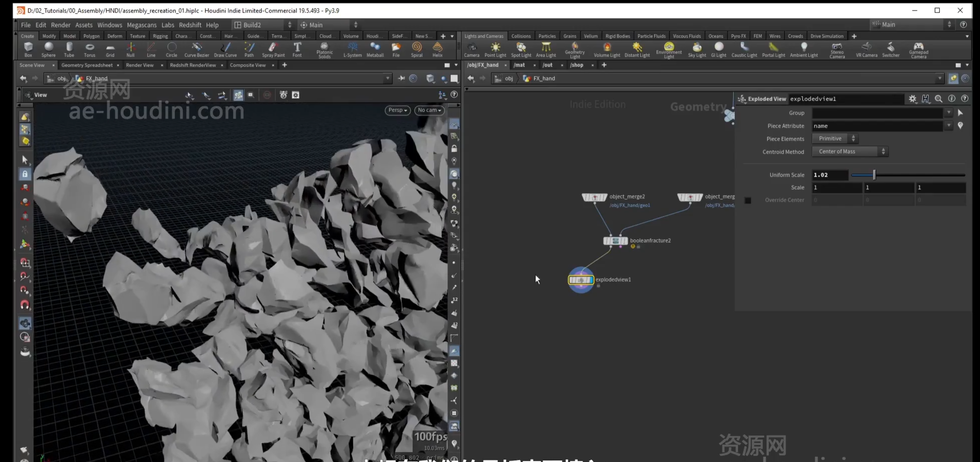Choose the Spray Paint tool

point(273,49)
